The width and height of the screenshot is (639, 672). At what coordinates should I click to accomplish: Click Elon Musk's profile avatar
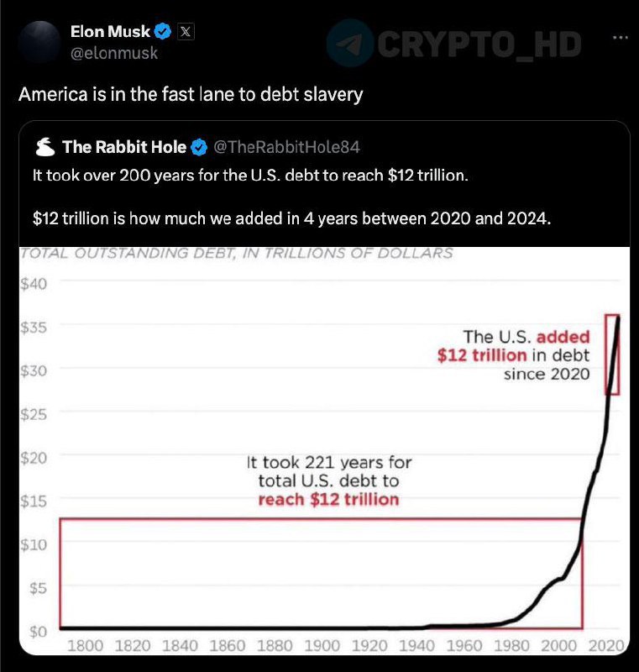coord(39,41)
